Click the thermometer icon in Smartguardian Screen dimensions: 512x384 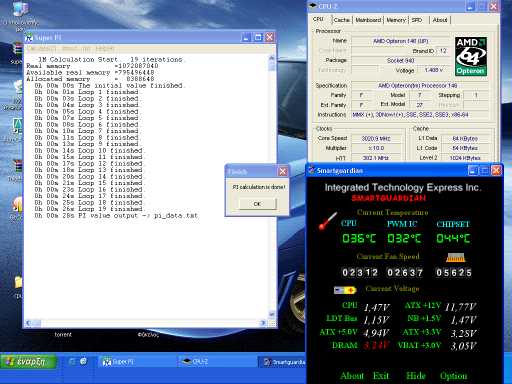327,221
